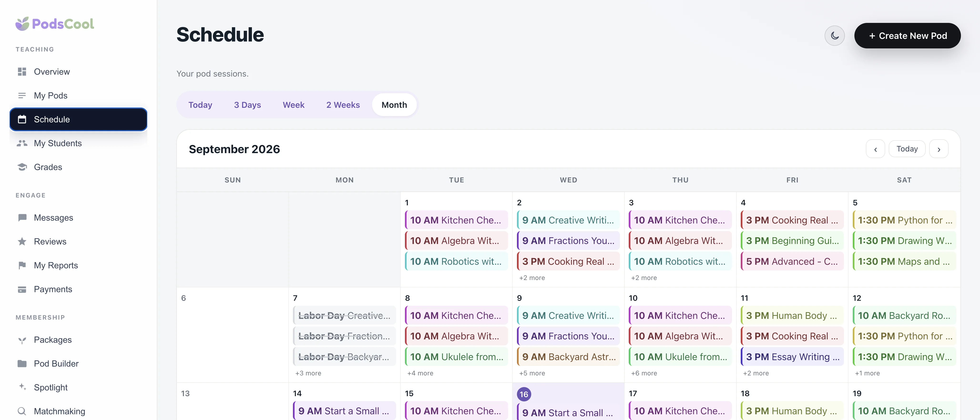The height and width of the screenshot is (420, 980).
Task: Open 3 PM Beginning Guitar on September 4
Action: 792,241
